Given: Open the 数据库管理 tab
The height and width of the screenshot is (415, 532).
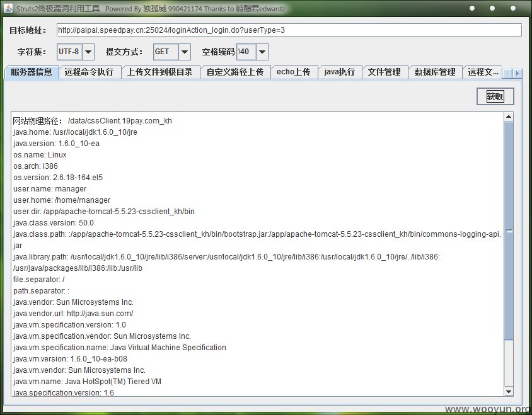Looking at the screenshot, I should point(435,72).
